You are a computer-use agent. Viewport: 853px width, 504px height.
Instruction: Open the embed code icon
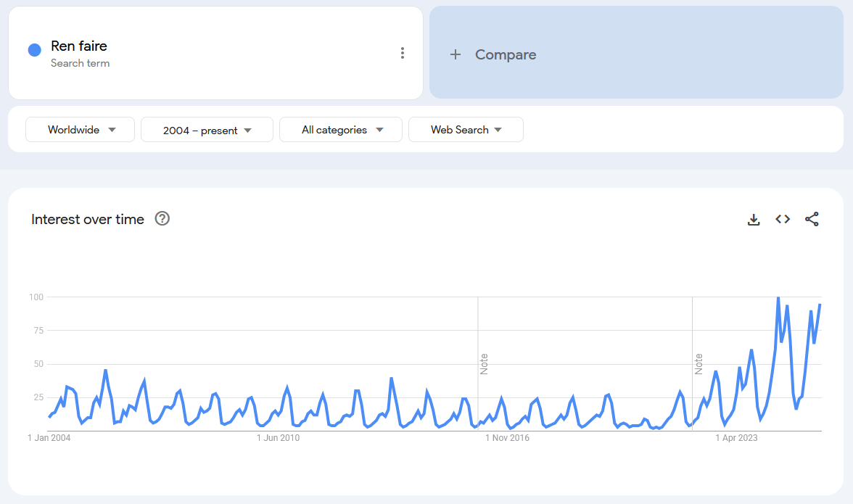783,219
